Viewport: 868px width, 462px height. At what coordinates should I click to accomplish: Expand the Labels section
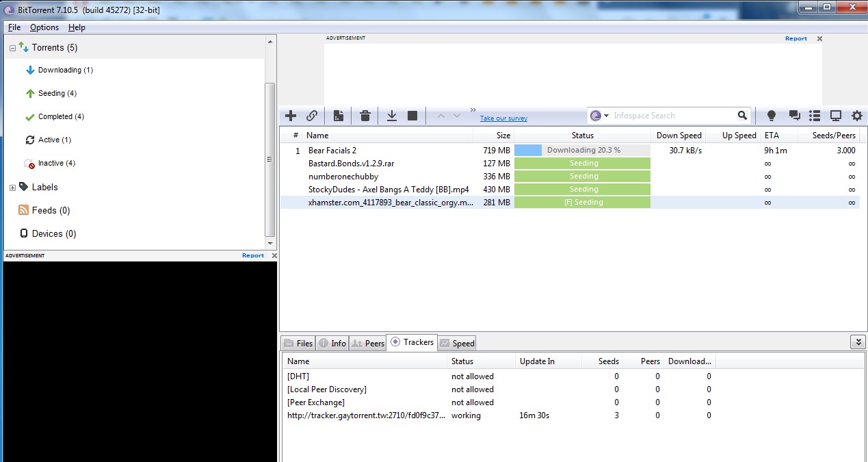12,187
